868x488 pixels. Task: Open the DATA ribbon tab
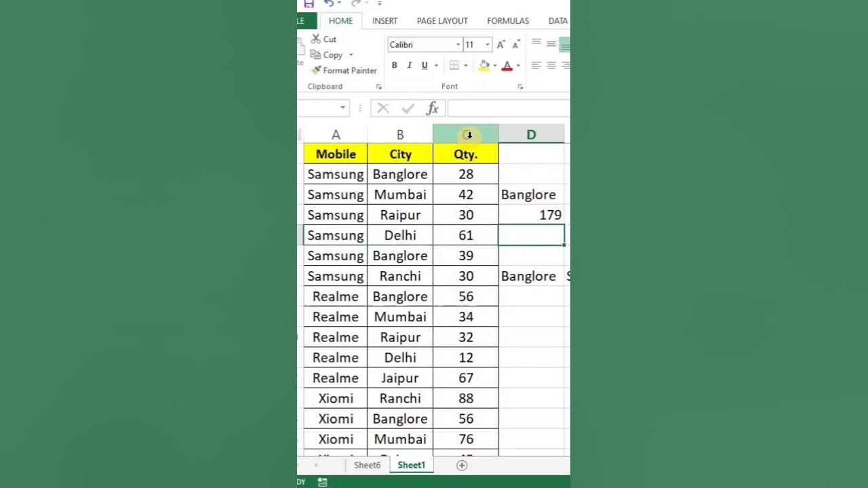pos(558,21)
